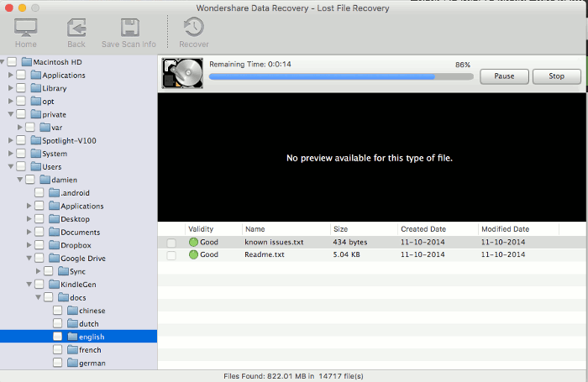Click the yellow minimize window button
This screenshot has width=588, height=382.
pyautogui.click(x=22, y=8)
